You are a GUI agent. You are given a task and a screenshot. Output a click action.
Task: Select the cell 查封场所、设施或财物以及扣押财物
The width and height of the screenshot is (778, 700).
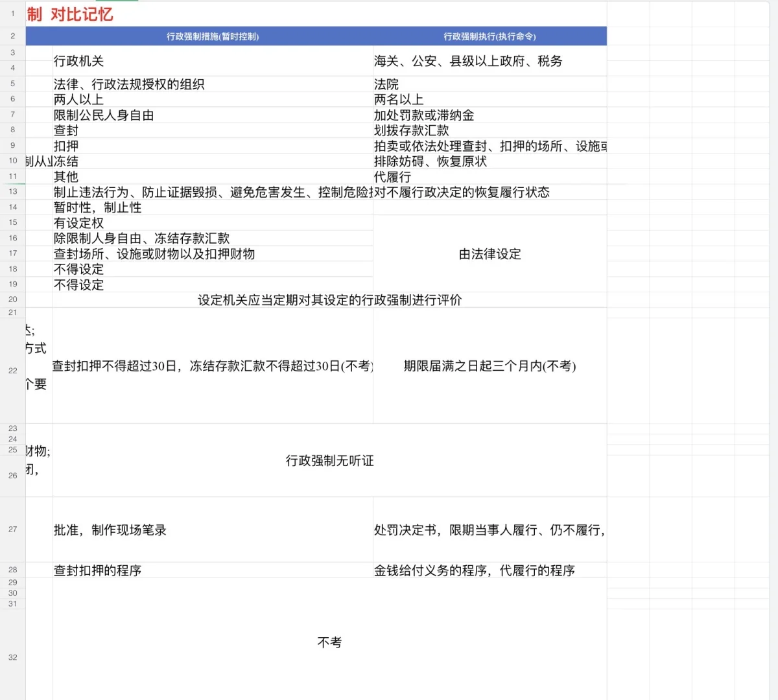pos(213,253)
